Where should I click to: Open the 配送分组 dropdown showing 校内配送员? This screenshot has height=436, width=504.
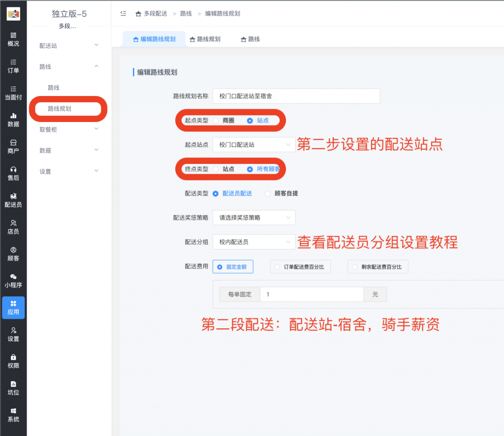click(254, 242)
